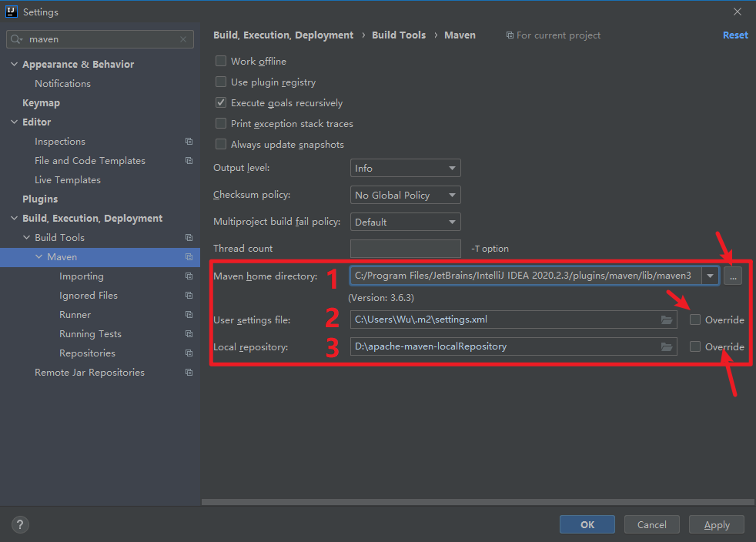This screenshot has width=756, height=542.
Task: Collapse the Build Tools node
Action: 26,238
